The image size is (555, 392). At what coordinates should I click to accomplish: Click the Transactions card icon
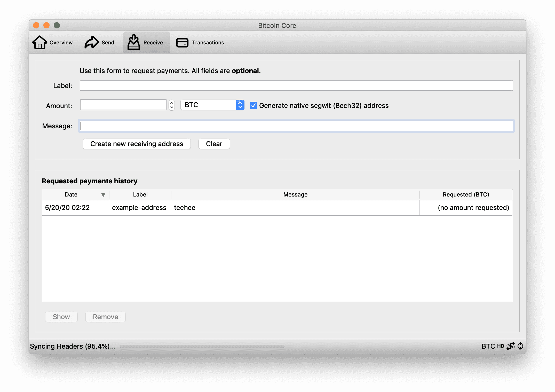[x=182, y=43]
